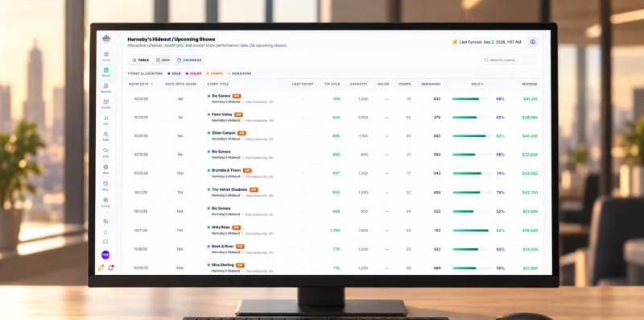Select the Shows sidebar icon

(x=106, y=72)
